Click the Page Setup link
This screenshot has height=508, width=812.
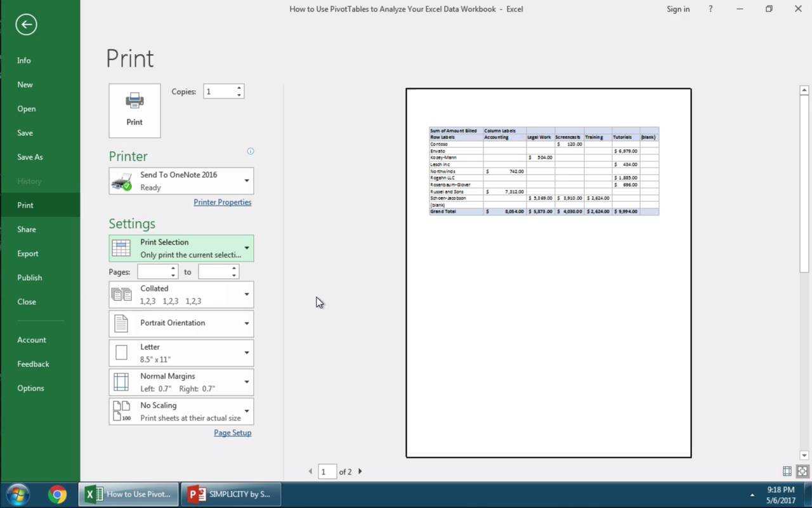click(232, 432)
